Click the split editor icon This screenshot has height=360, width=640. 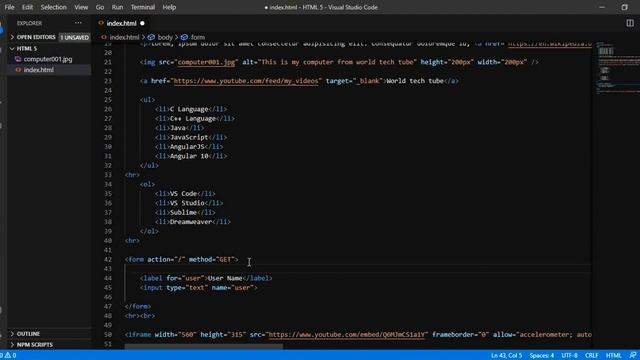point(630,23)
